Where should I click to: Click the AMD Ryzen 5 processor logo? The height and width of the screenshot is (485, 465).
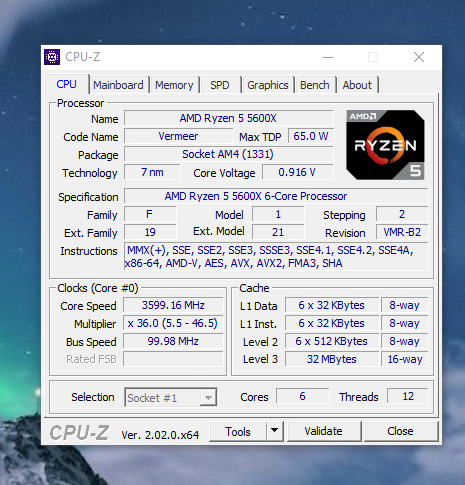[x=385, y=145]
